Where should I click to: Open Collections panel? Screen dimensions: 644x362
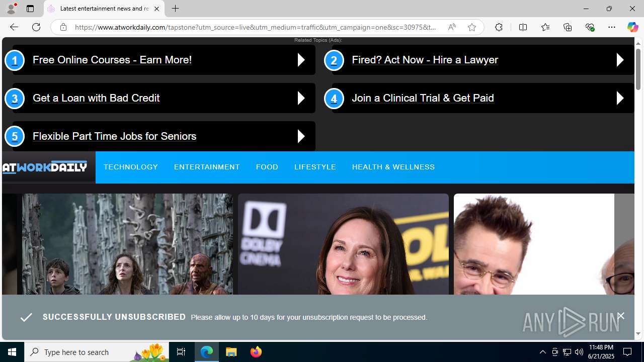(567, 27)
